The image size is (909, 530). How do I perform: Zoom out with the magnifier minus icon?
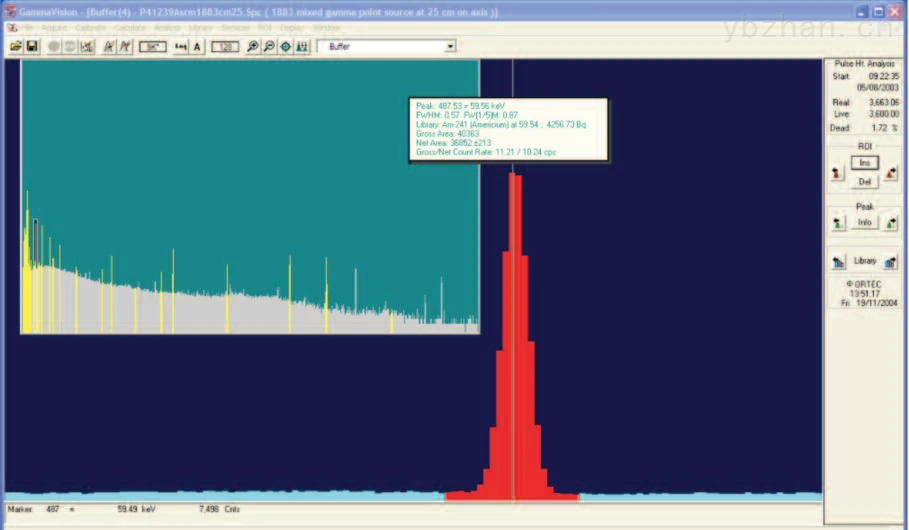click(269, 46)
